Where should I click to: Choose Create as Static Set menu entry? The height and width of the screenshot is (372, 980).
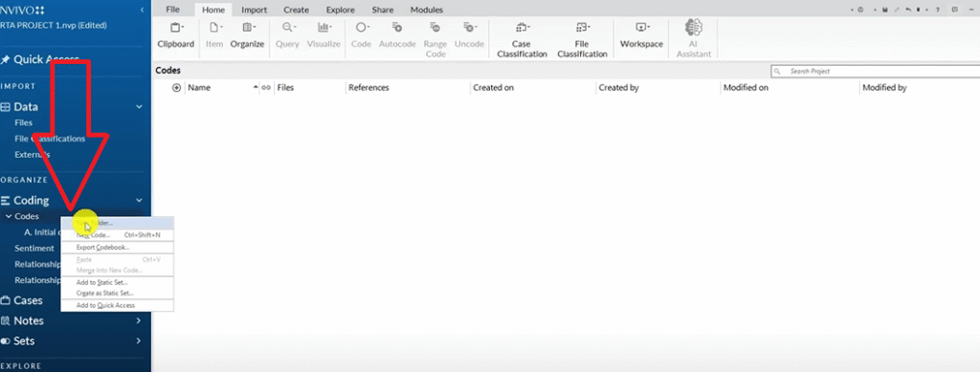point(117,293)
